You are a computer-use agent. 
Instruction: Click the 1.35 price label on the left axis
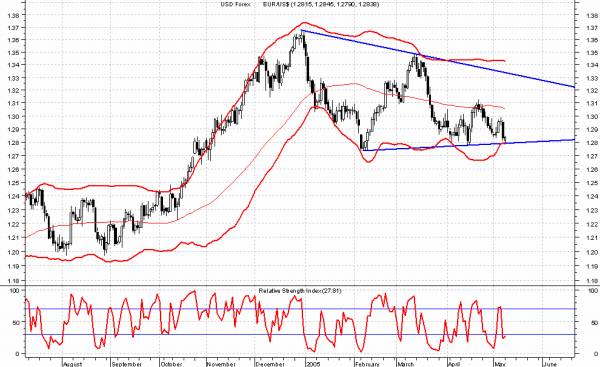click(13, 52)
